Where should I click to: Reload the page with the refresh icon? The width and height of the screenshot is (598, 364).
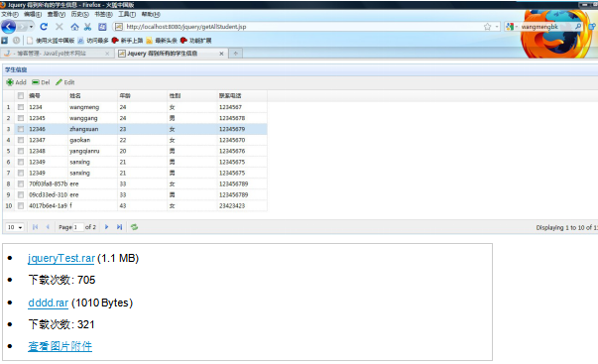tap(44, 27)
